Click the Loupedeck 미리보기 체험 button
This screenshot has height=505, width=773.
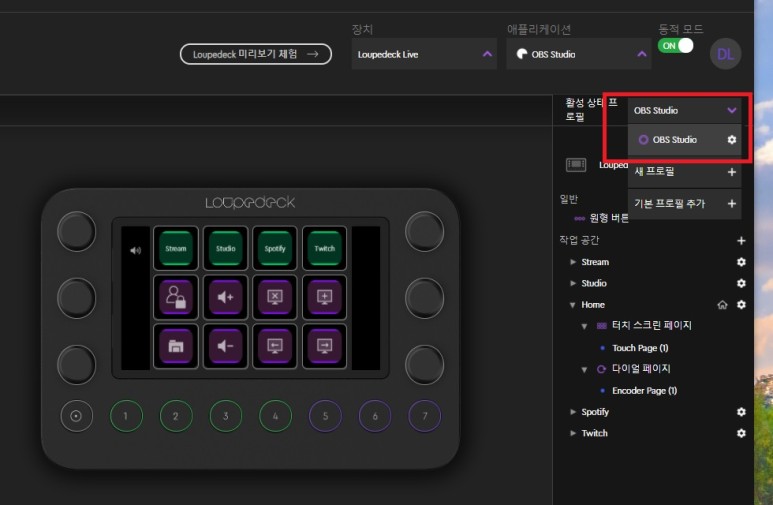256,54
